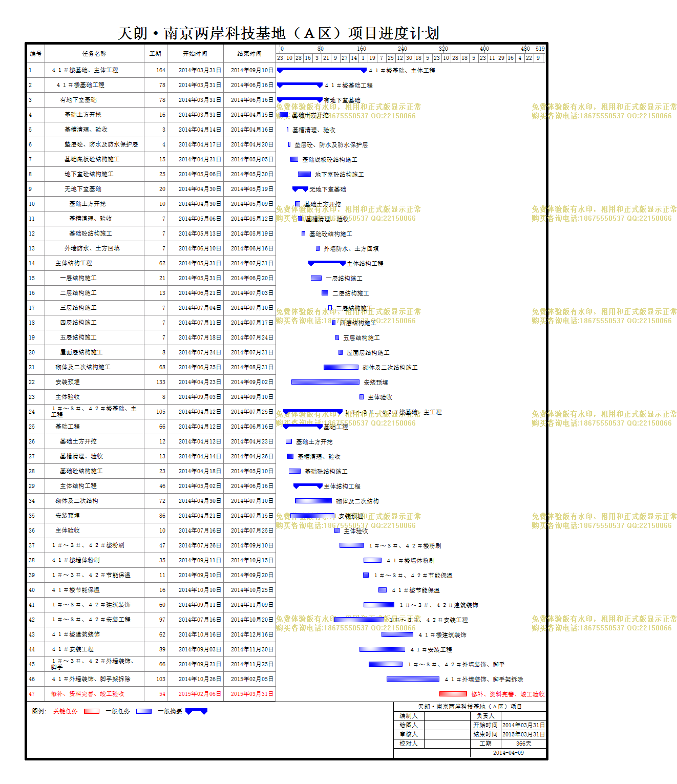Select the 工期 column header
This screenshot has width=677, height=784.
coord(155,54)
